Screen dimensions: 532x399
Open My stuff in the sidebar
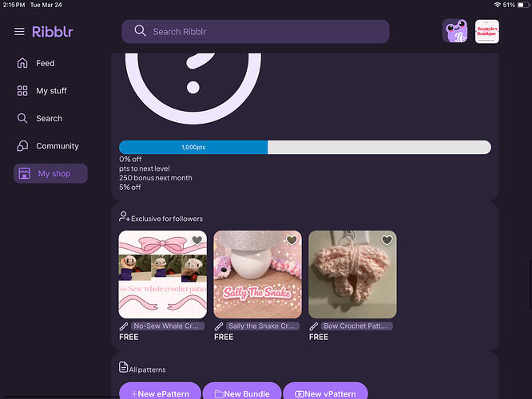pos(50,91)
